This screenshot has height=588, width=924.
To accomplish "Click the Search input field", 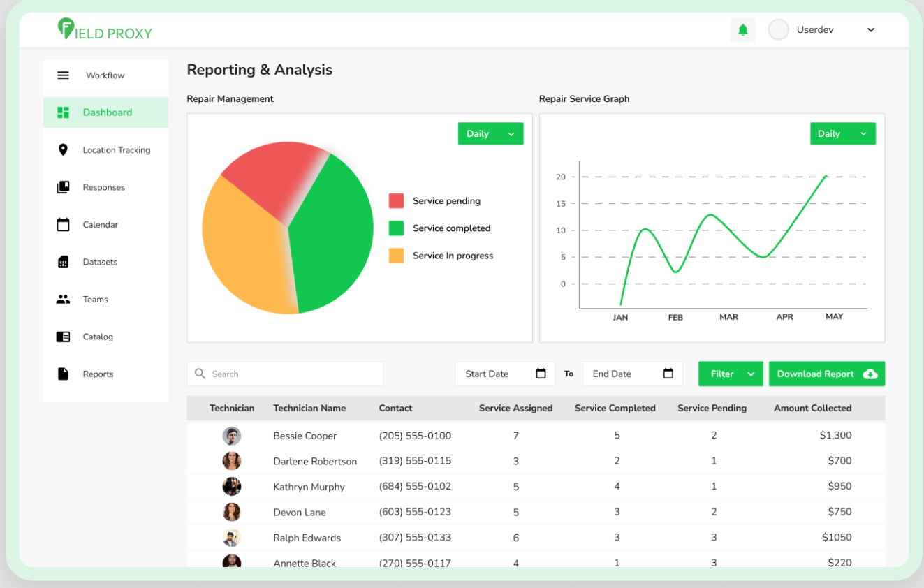I will 285,374.
